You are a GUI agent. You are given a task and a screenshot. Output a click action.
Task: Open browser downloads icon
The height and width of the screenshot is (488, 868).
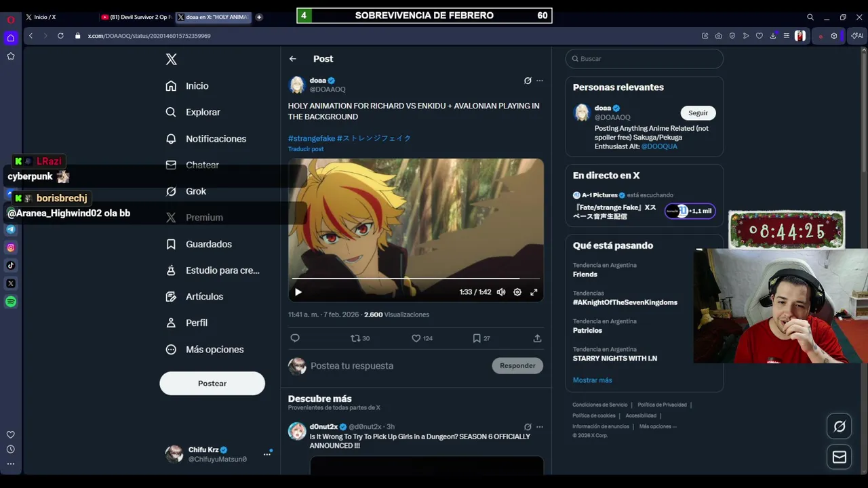point(773,36)
